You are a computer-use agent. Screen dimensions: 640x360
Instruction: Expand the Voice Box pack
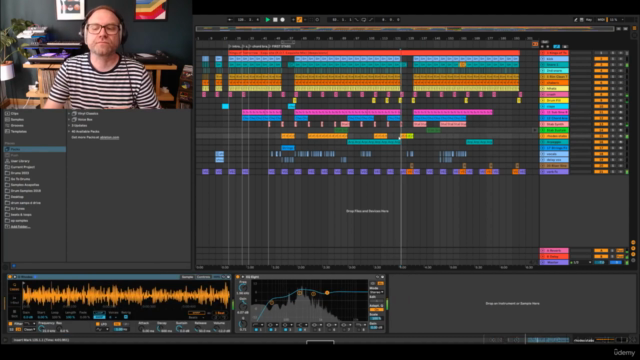(x=69, y=120)
